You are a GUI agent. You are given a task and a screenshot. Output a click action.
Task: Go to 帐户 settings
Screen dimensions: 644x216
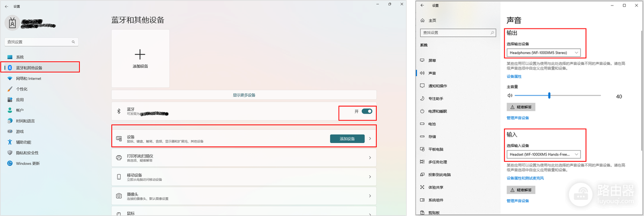[19, 110]
